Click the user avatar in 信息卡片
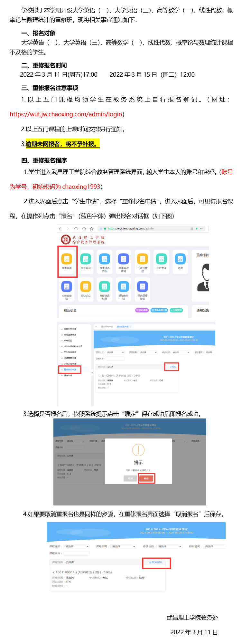 pos(203,277)
